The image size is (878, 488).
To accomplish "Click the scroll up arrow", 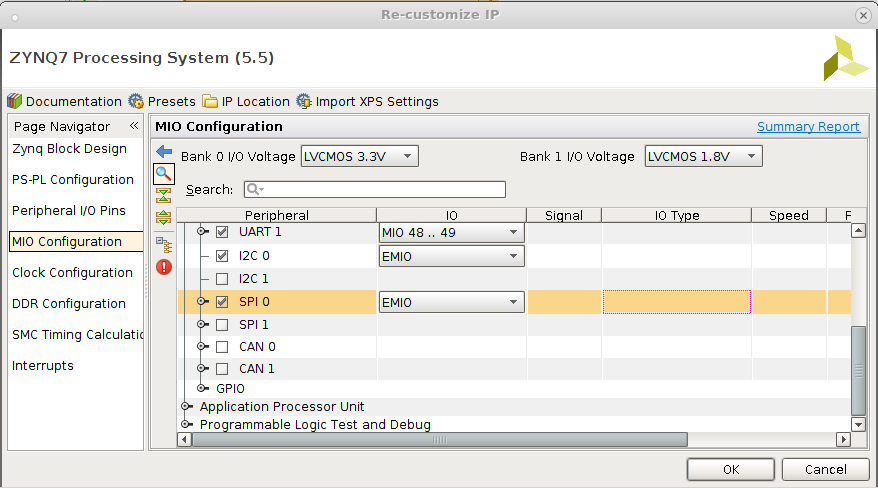I will 858,230.
